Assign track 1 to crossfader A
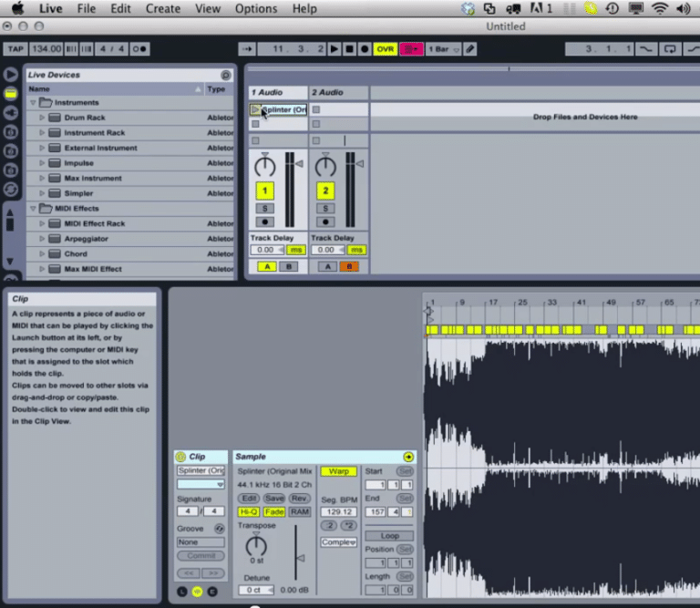The height and width of the screenshot is (608, 700). (x=267, y=266)
